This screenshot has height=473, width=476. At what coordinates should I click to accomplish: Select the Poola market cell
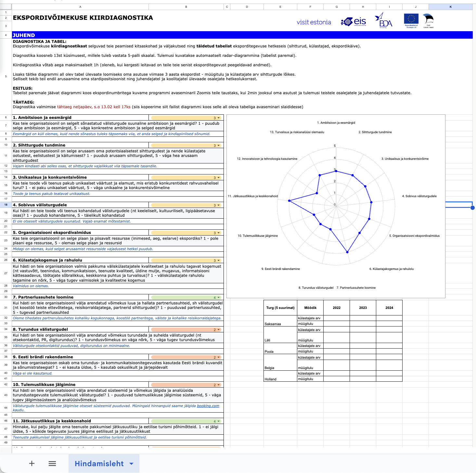(280, 348)
